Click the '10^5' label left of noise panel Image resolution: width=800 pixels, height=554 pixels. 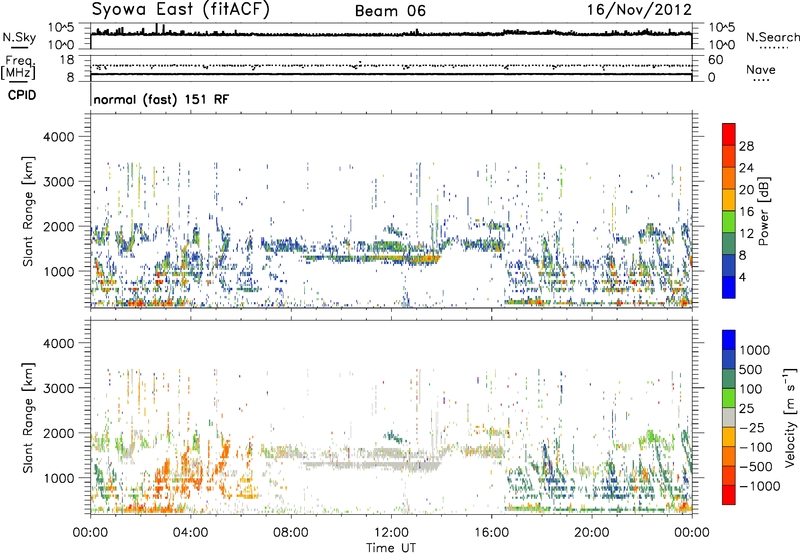pyautogui.click(x=61, y=28)
